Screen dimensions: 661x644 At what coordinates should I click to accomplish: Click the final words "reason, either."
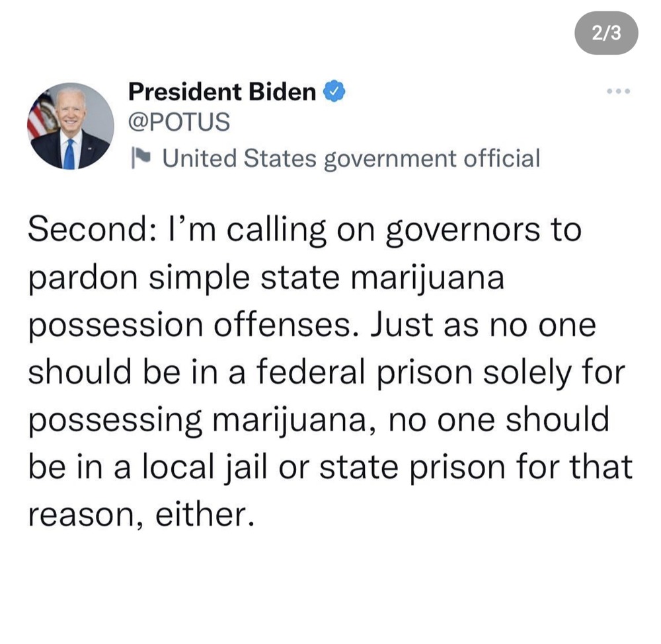pos(141,515)
